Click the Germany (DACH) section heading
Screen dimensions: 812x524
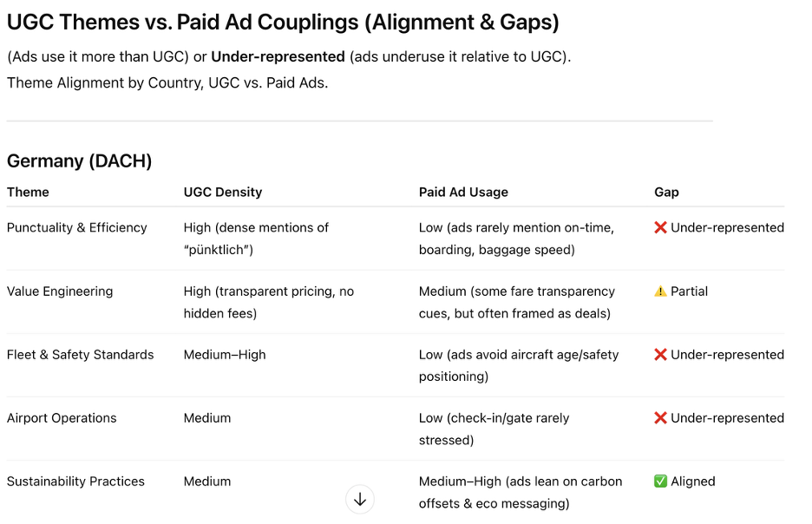pos(79,161)
